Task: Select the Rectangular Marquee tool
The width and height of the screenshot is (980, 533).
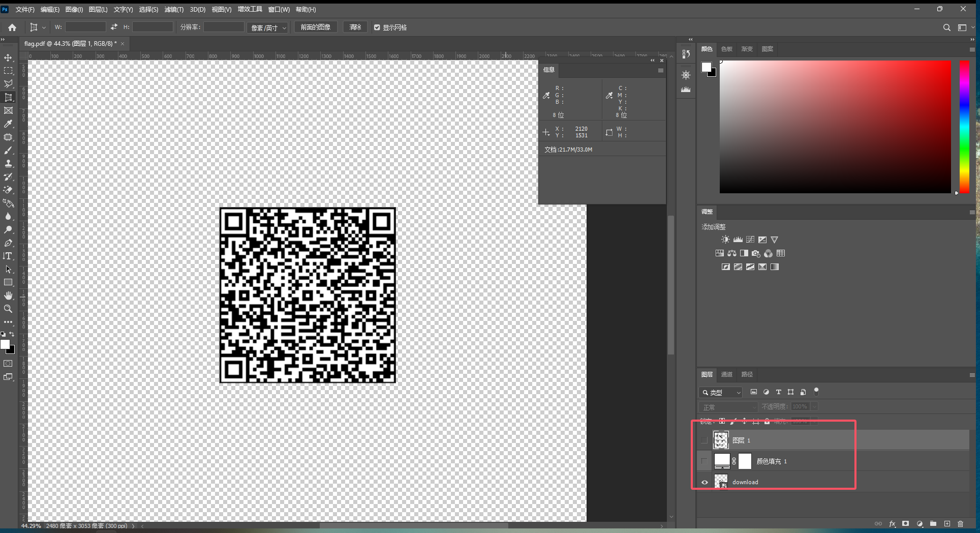Action: (8, 71)
